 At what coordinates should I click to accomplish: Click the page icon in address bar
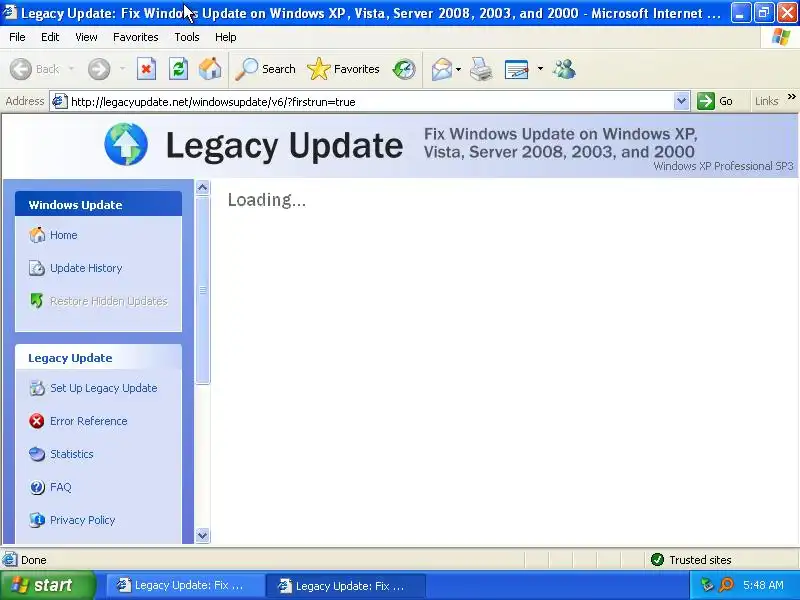click(59, 102)
